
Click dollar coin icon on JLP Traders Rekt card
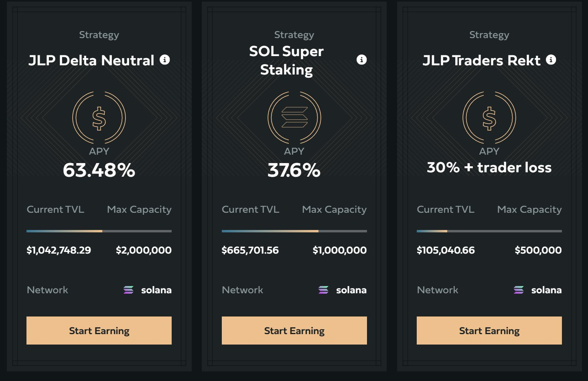click(x=489, y=118)
